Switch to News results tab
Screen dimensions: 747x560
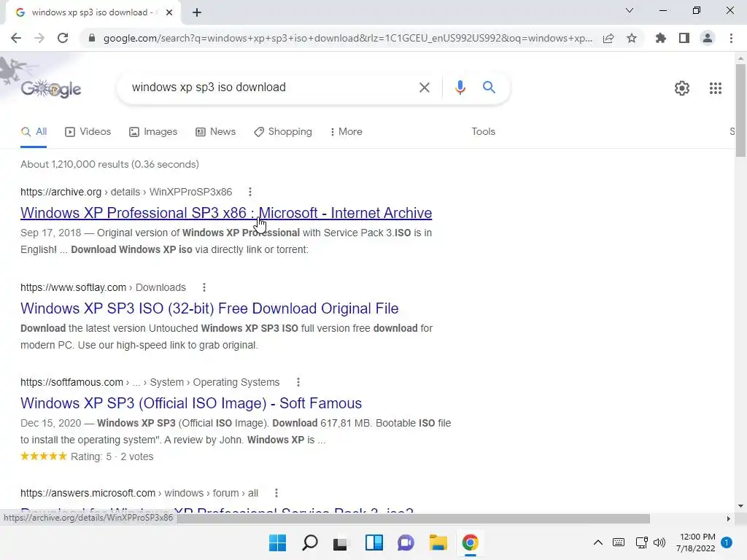[x=216, y=131]
